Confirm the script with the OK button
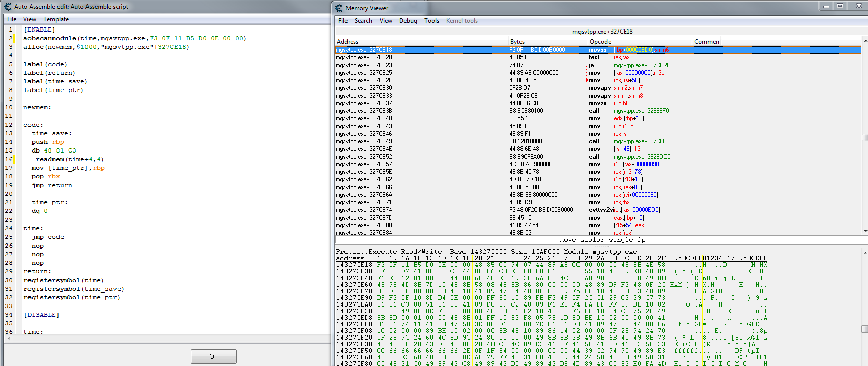868x366 pixels. click(214, 356)
